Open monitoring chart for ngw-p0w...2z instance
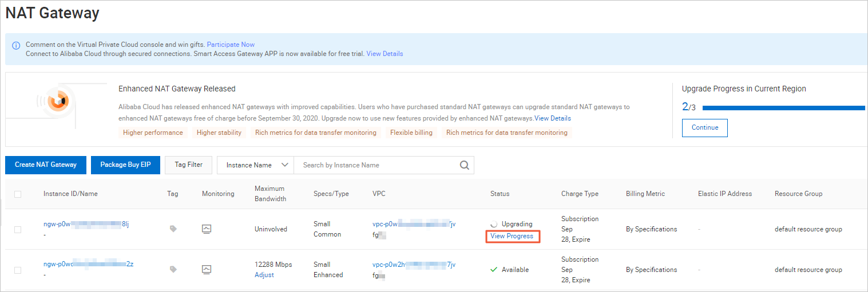 [207, 269]
